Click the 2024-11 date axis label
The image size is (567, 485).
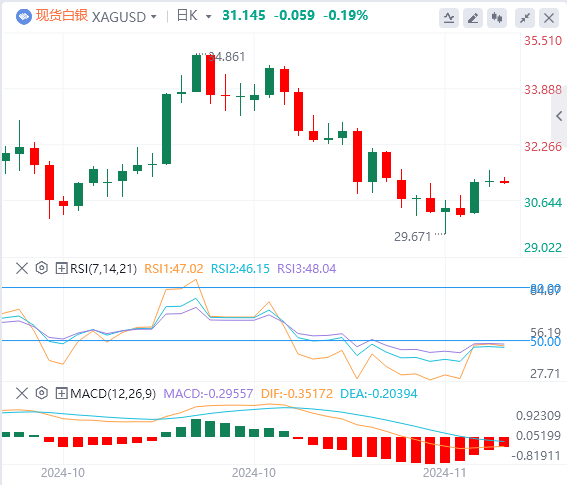[444, 473]
